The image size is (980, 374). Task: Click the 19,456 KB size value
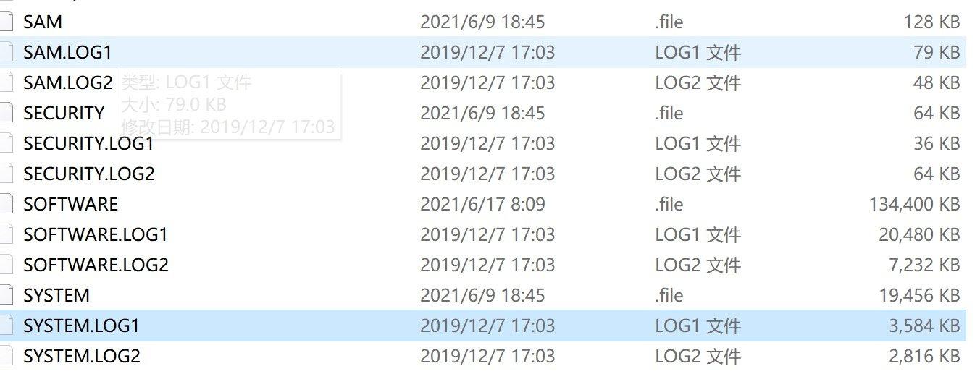click(x=919, y=295)
